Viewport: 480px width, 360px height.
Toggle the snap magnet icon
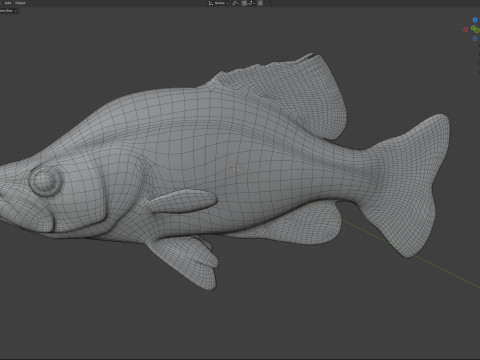click(x=244, y=3)
